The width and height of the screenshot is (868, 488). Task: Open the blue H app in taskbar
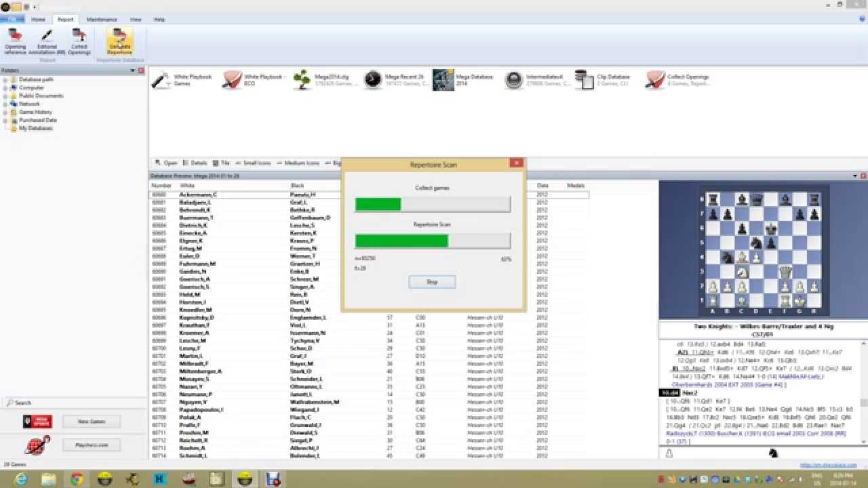click(161, 479)
